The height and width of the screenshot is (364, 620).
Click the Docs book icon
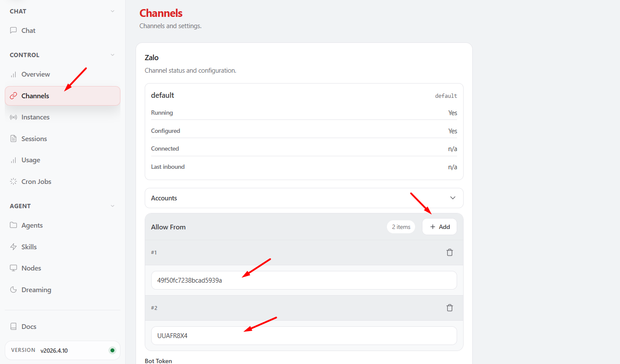13,326
